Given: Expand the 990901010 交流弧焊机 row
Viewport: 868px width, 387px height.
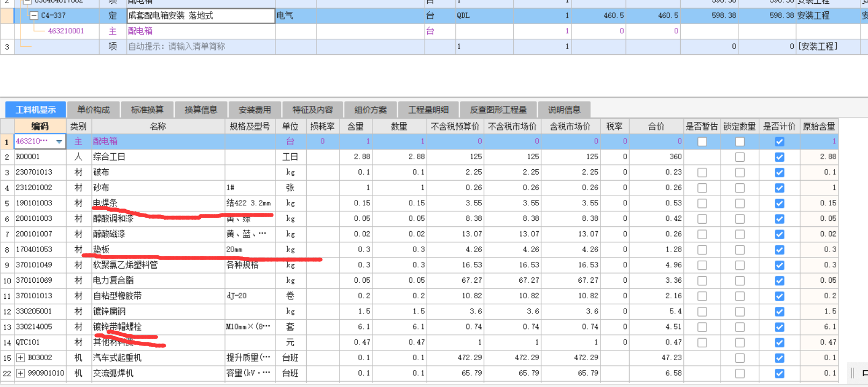Looking at the screenshot, I should pyautogui.click(x=20, y=373).
